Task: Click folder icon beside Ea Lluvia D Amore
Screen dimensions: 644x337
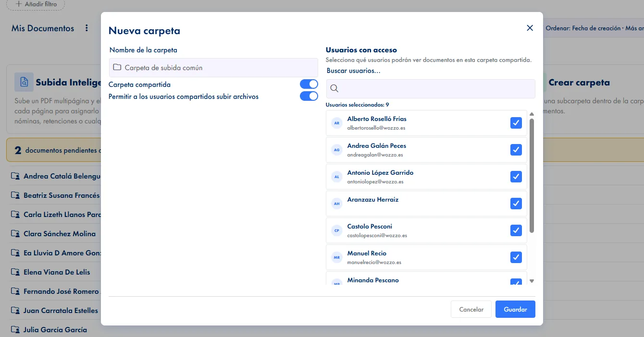Action: 15,253
